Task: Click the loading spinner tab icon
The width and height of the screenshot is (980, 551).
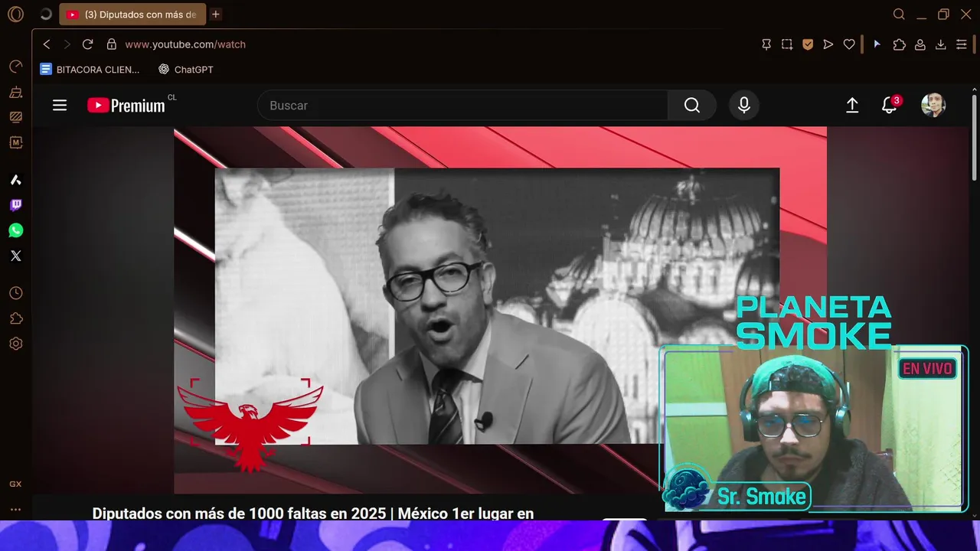Action: (45, 14)
